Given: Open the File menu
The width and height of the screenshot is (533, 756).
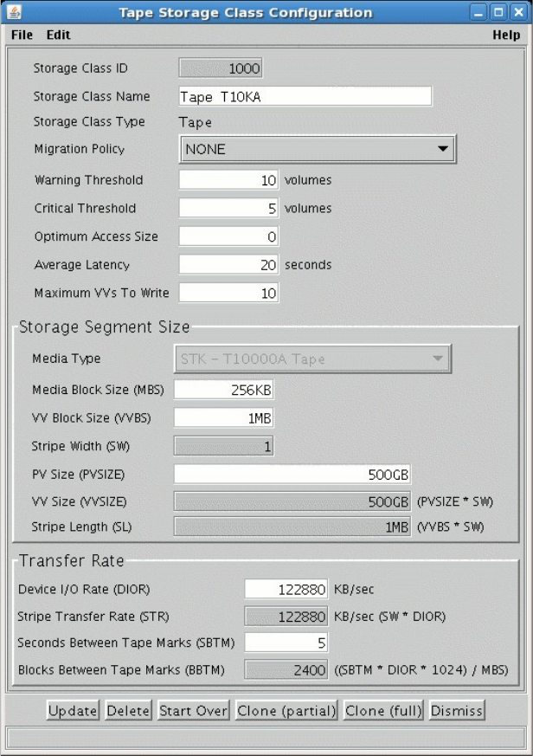Looking at the screenshot, I should tap(22, 36).
